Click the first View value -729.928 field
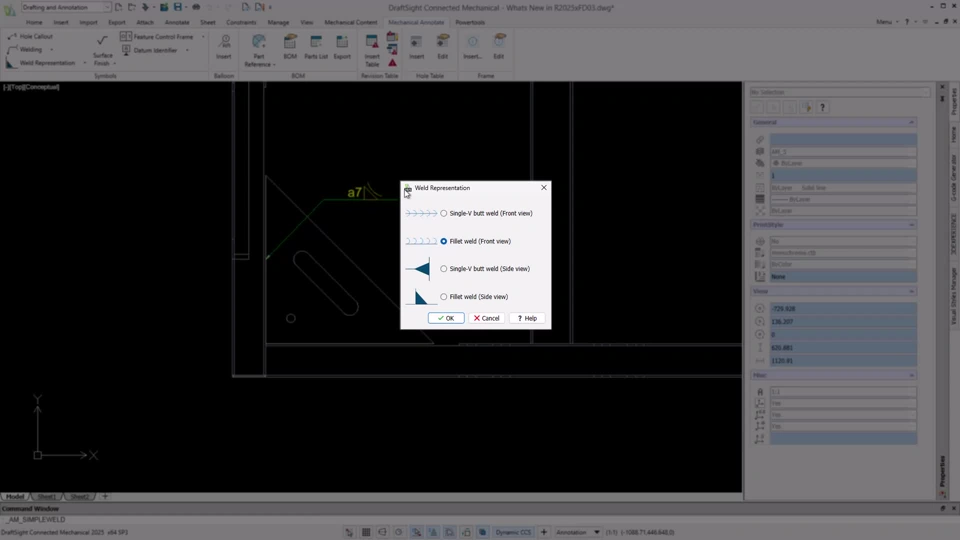 843,309
